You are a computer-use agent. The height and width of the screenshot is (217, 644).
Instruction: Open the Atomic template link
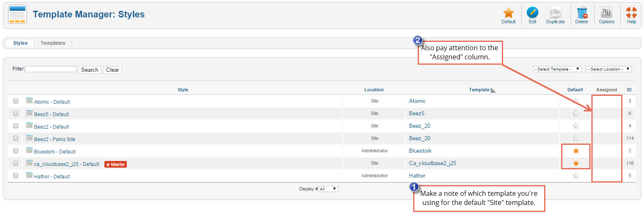(x=417, y=101)
